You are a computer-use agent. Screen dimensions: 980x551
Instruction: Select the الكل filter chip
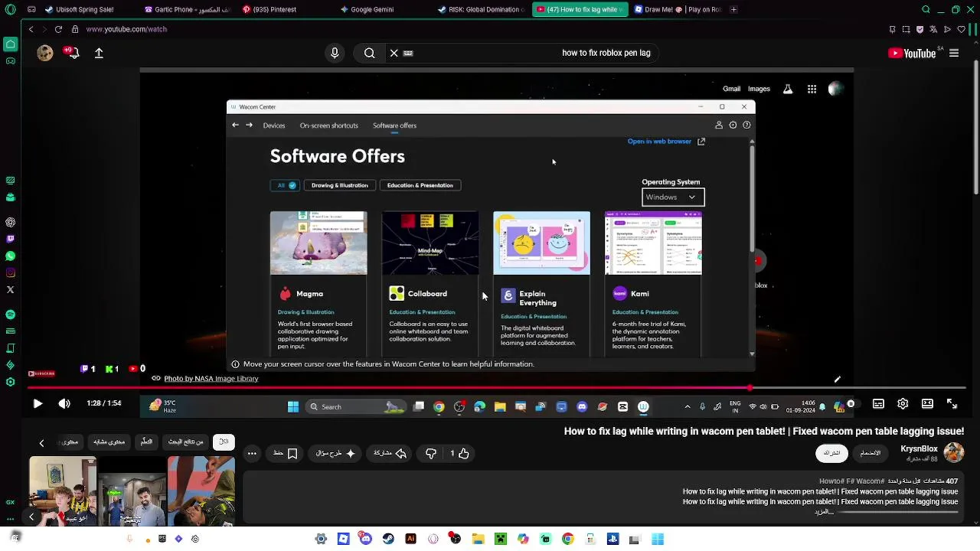point(224,442)
